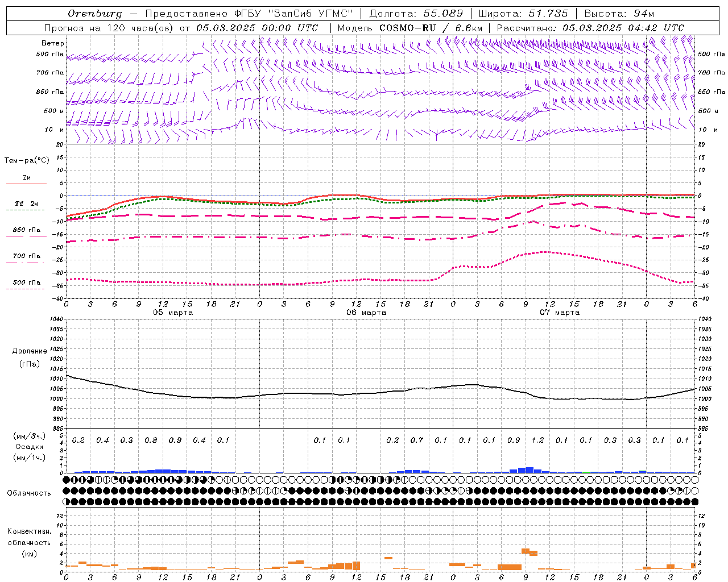Click the 'Давление' pressure panel label
The image size is (728, 582).
30,351
